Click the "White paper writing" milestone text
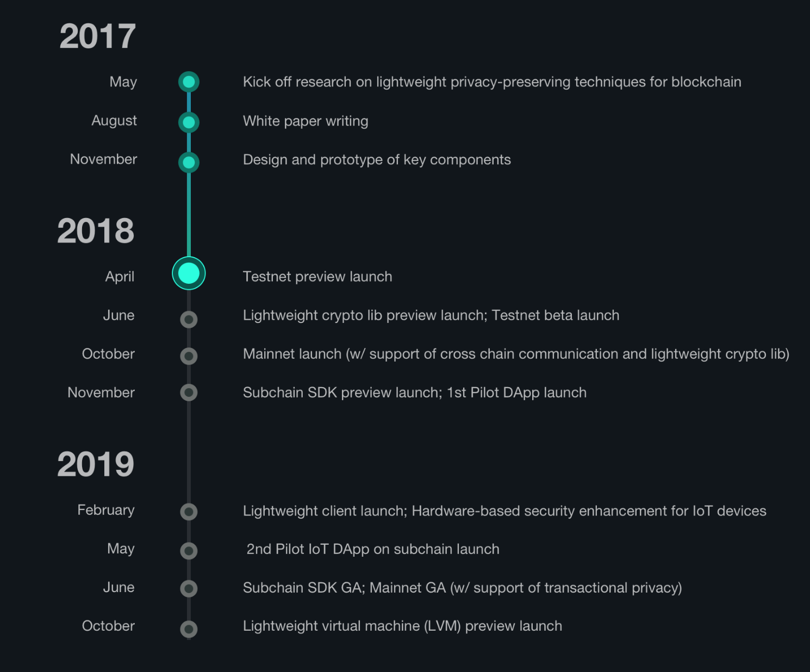 point(306,121)
